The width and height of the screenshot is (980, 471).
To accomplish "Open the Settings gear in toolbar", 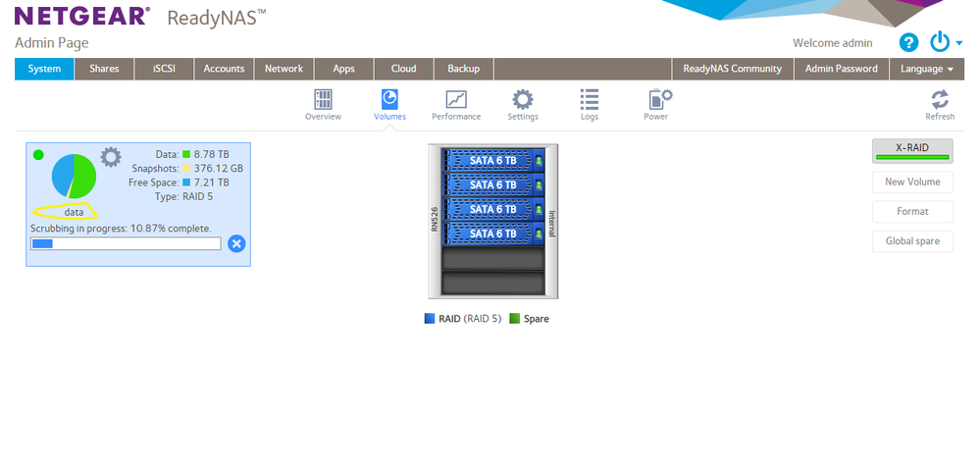I will click(x=523, y=100).
